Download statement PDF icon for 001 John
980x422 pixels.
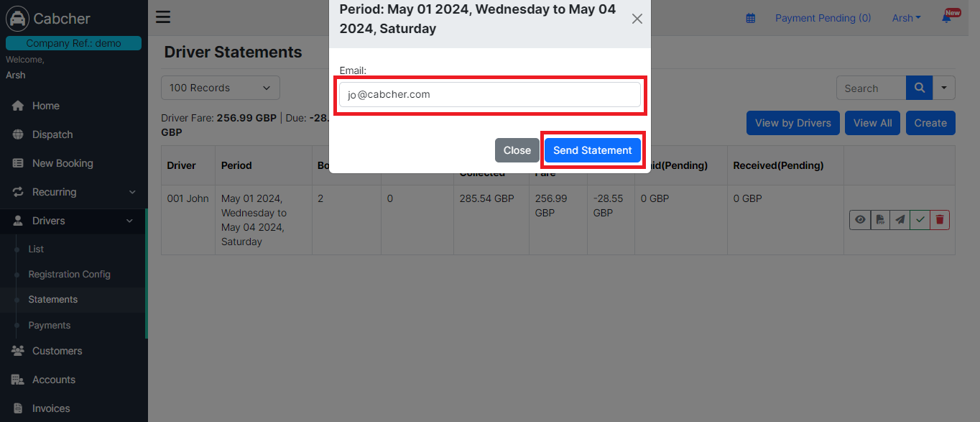(x=880, y=220)
